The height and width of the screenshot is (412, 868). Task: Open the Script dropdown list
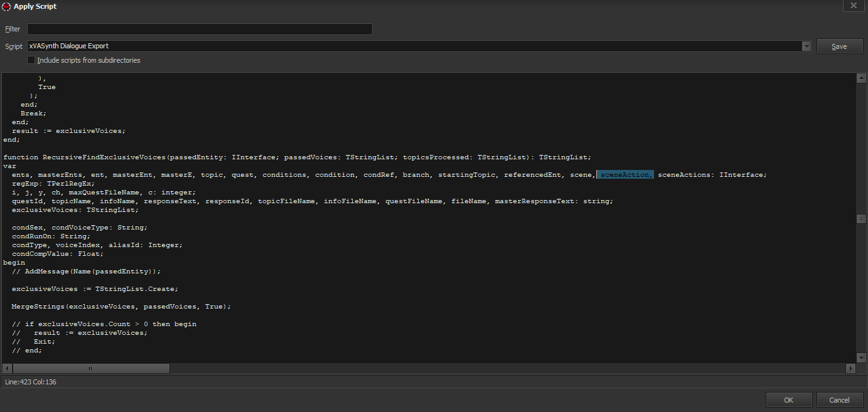806,46
